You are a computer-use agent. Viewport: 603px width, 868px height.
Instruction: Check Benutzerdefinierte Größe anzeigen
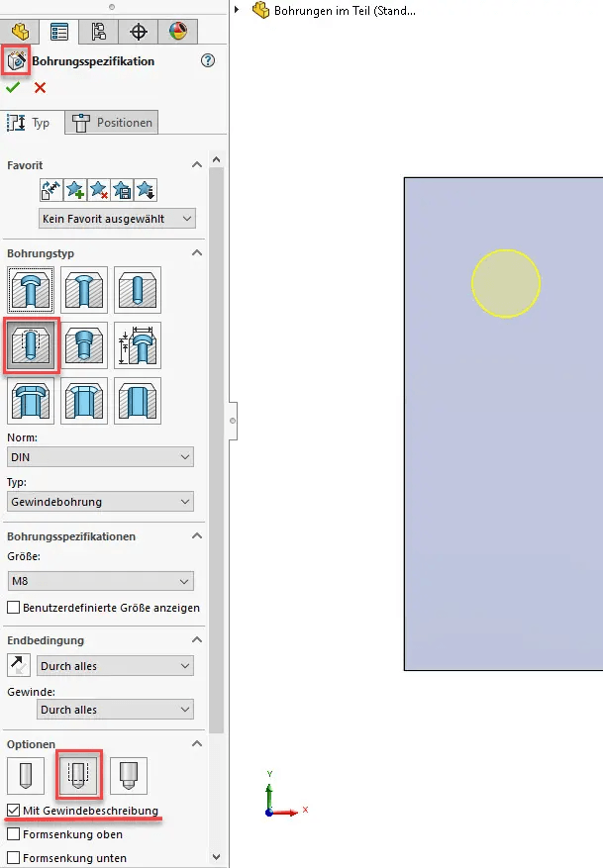point(14,607)
